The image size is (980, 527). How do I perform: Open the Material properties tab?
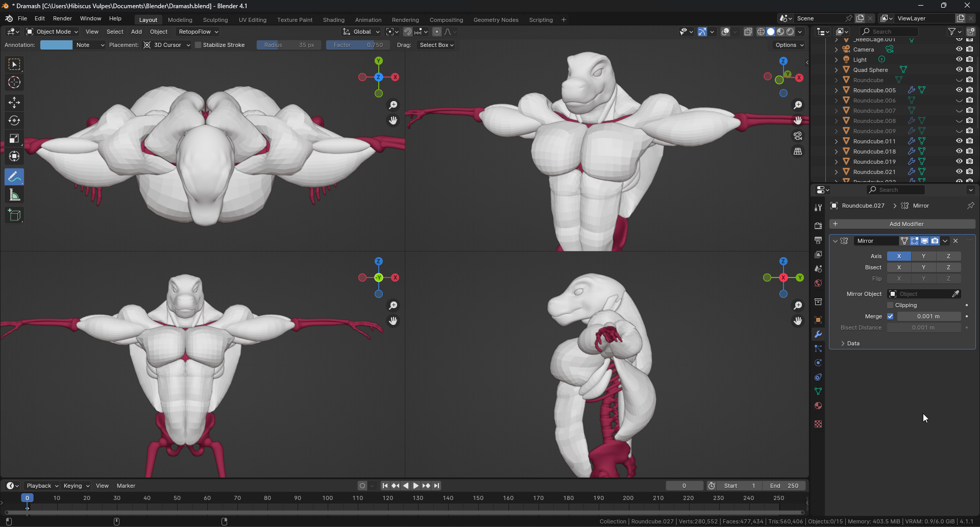tap(818, 406)
